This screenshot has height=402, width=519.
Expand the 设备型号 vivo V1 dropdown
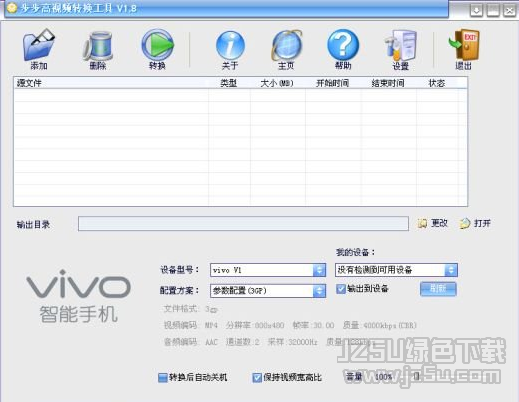(x=319, y=270)
